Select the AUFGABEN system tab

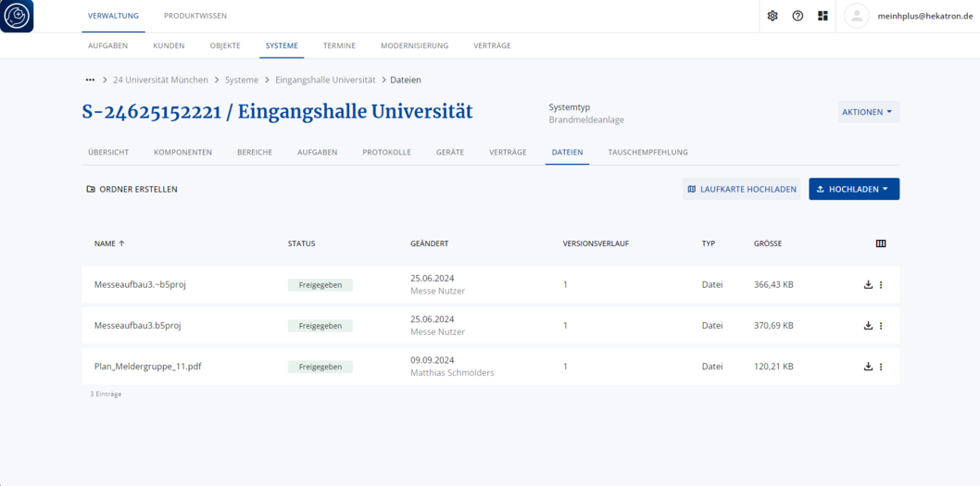pyautogui.click(x=318, y=153)
